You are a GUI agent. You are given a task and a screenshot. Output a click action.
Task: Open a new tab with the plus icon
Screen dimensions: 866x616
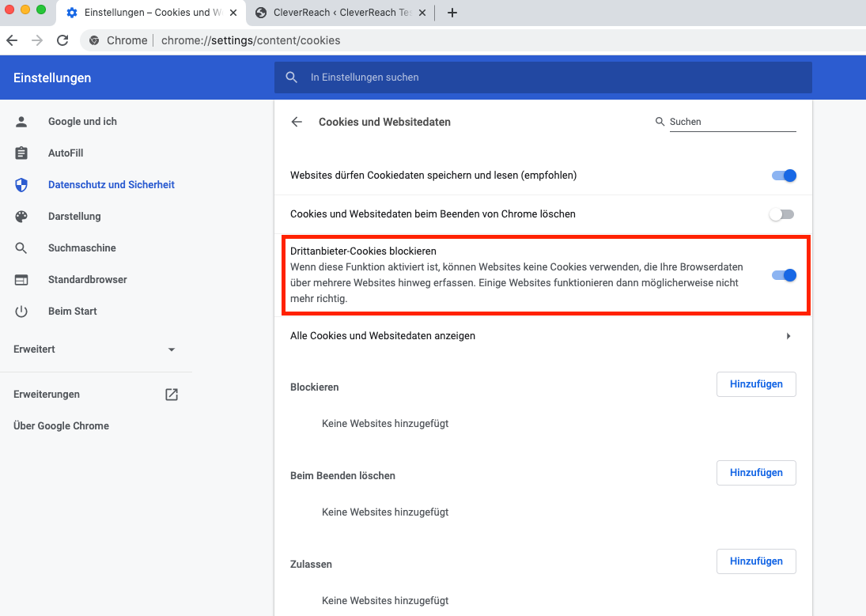pyautogui.click(x=452, y=13)
